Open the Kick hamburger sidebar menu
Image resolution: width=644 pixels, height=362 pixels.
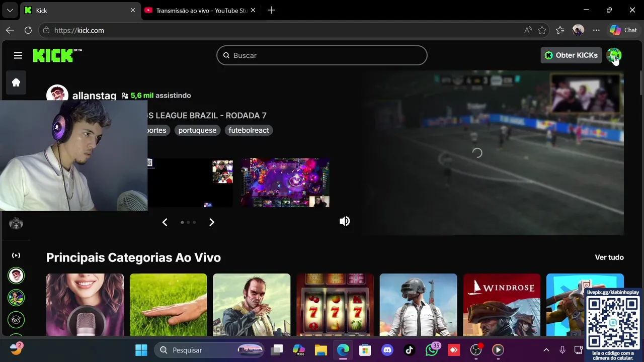point(18,55)
